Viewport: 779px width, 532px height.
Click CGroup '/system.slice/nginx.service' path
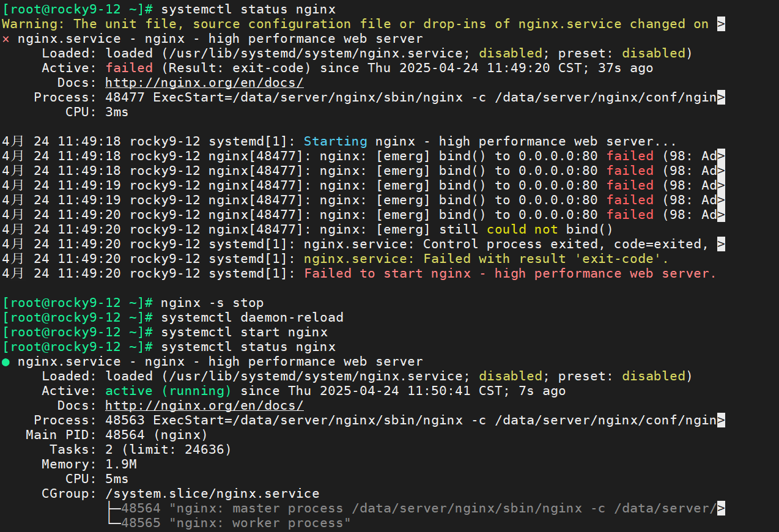coord(212,493)
